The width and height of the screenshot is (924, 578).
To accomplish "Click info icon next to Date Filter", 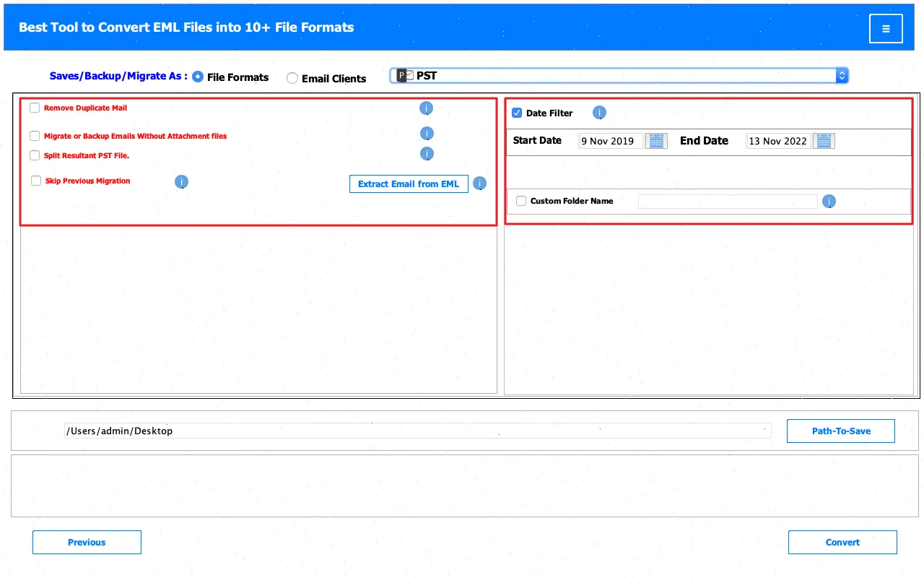I will [x=599, y=113].
